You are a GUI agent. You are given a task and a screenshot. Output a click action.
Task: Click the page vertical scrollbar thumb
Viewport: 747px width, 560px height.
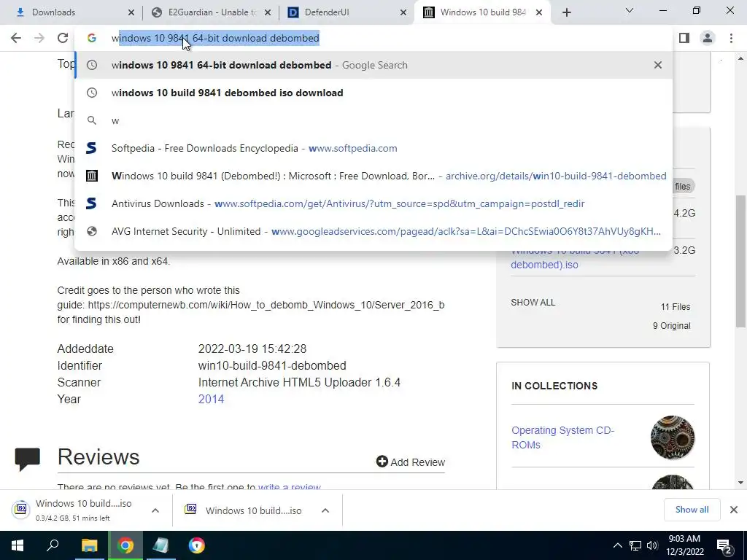tap(741, 261)
